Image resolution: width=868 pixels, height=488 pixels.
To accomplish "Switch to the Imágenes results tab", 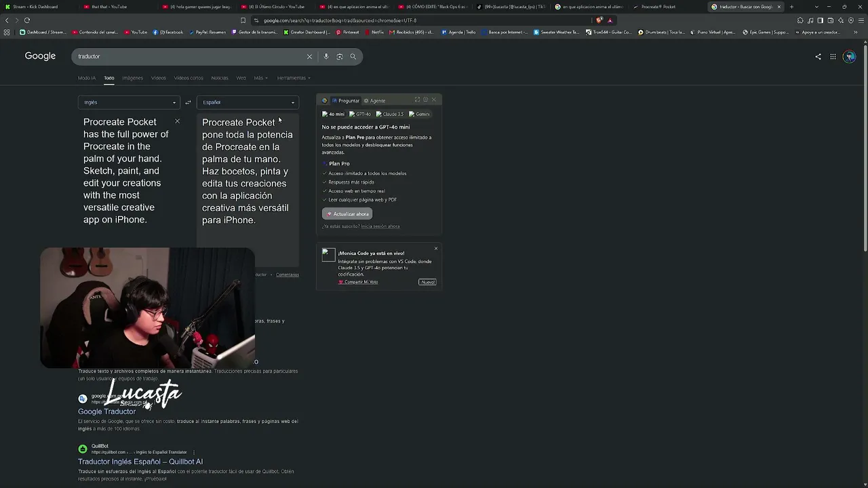I will pos(132,78).
